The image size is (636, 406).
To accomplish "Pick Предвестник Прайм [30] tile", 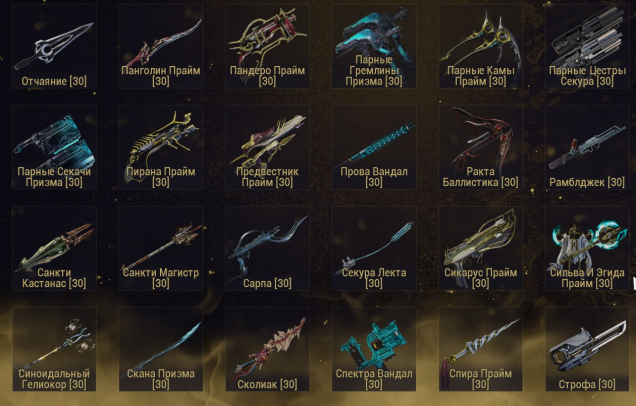I will click(267, 148).
